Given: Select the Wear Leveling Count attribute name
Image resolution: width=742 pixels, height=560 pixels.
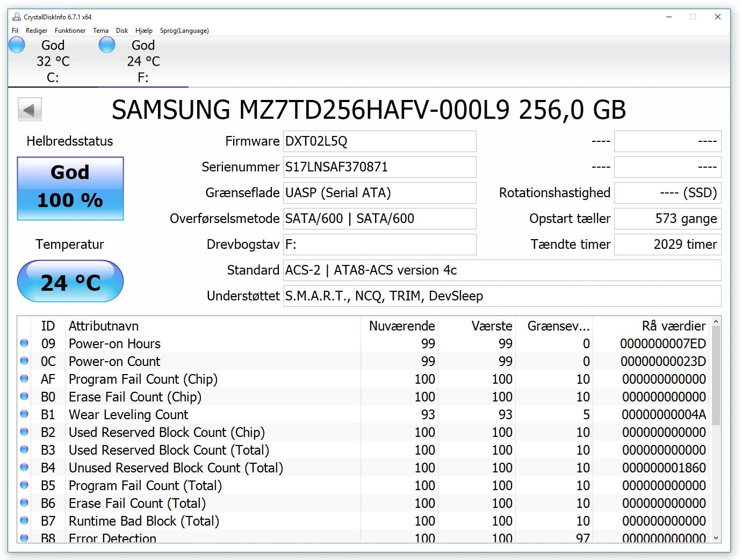Looking at the screenshot, I should pos(128,414).
